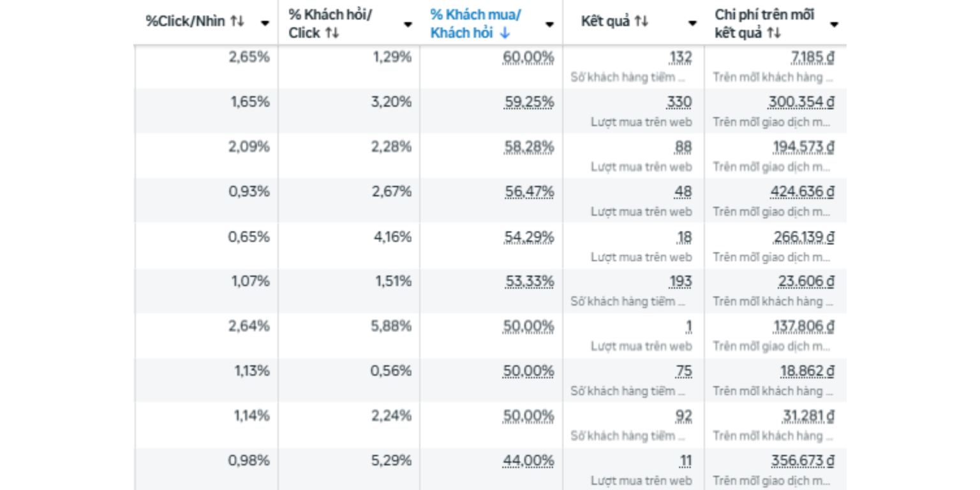
Task: Expand the % Khách hỏi/Click column menu caret
Action: point(408,25)
